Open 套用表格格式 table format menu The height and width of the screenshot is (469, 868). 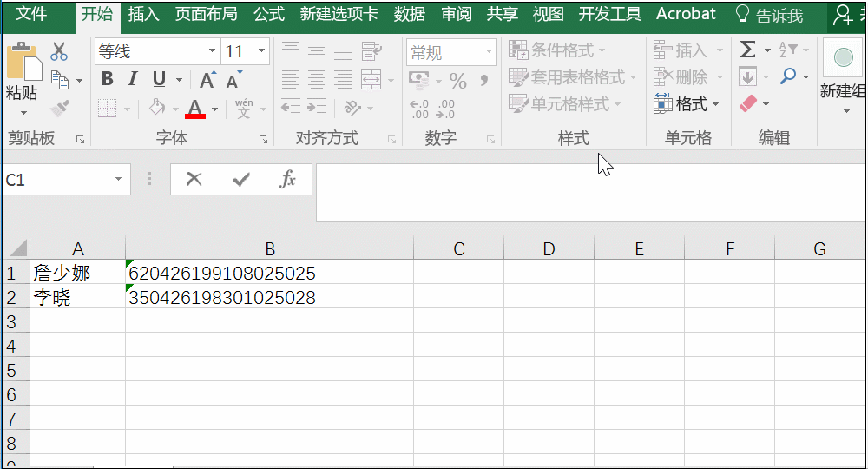click(x=572, y=77)
